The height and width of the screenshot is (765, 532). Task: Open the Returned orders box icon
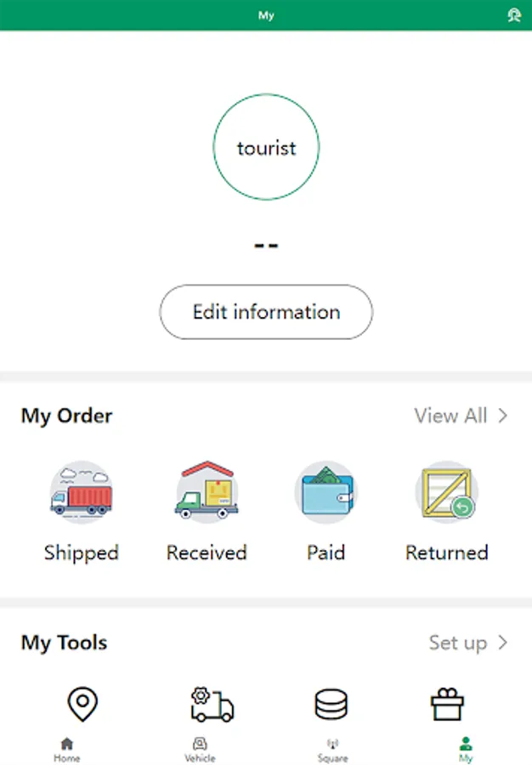(x=446, y=494)
